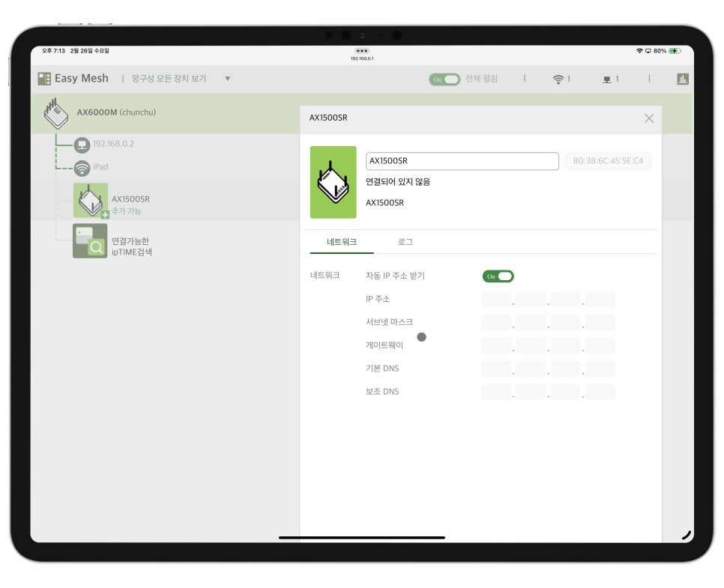The width and height of the screenshot is (724, 588).
Task: Select the iPad wifi device icon
Action: coord(82,168)
